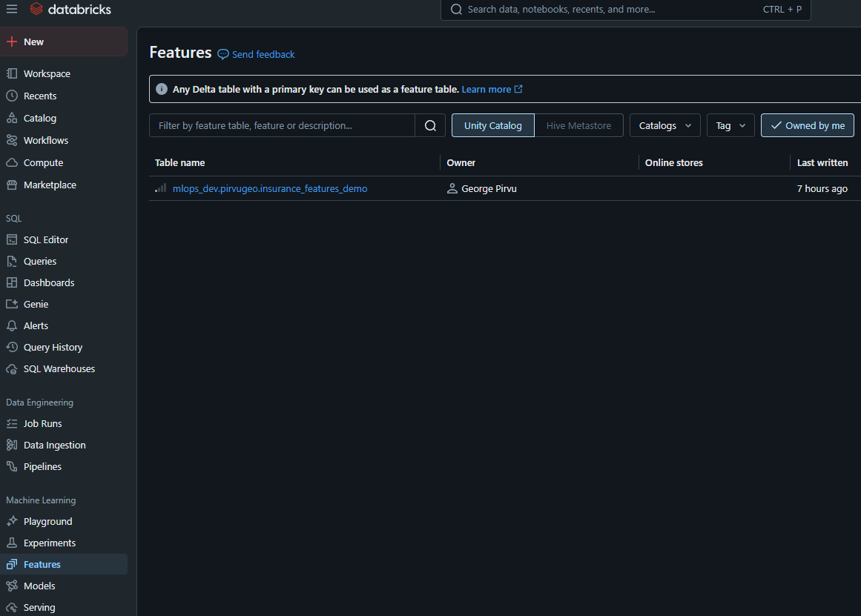
Task: Open the SQL Editor
Action: (45, 239)
